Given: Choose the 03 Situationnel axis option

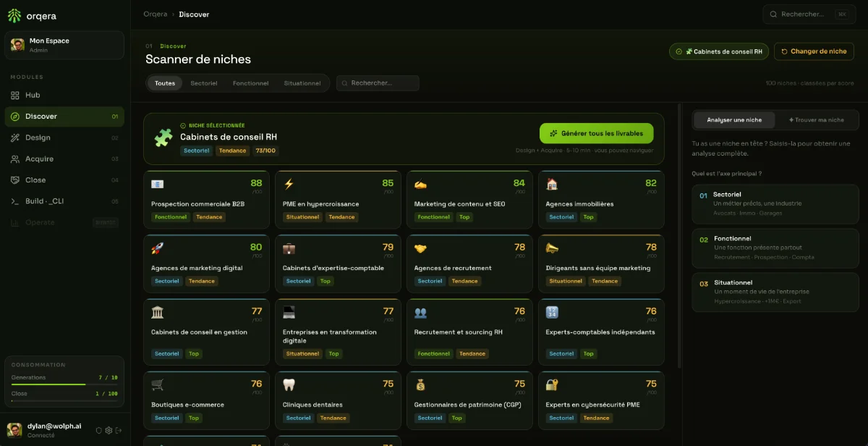Looking at the screenshot, I should click(x=775, y=292).
